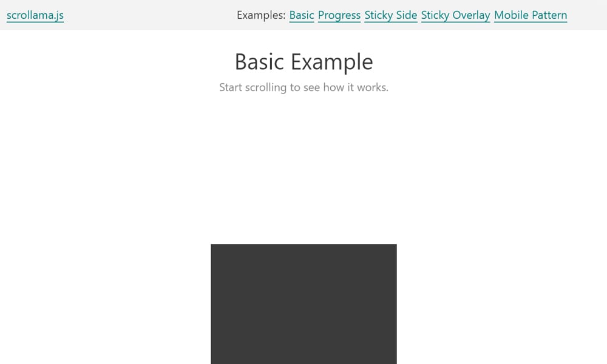Image resolution: width=607 pixels, height=364 pixels.
Task: Navigate to the Sticky Side example
Action: pos(390,15)
